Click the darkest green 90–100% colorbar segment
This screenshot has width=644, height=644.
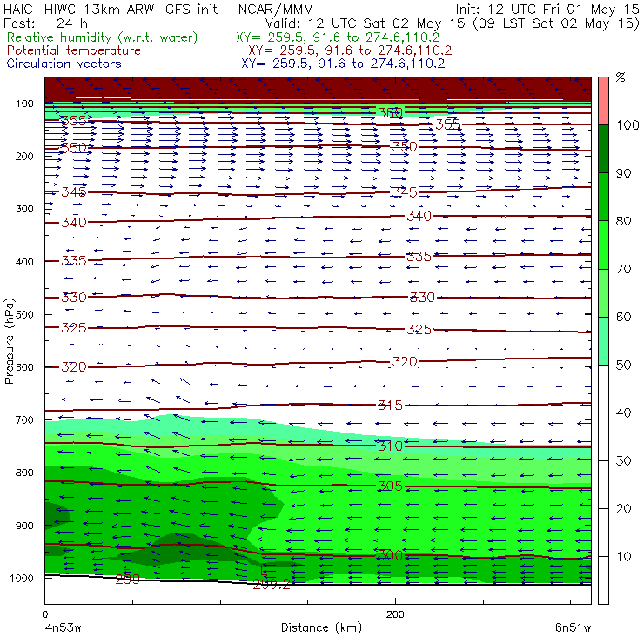pos(603,149)
